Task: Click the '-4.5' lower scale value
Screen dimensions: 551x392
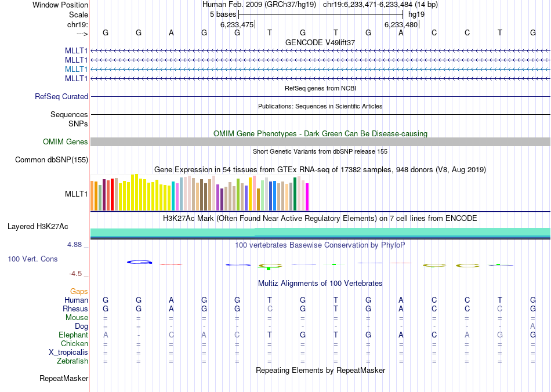Action: (75, 274)
